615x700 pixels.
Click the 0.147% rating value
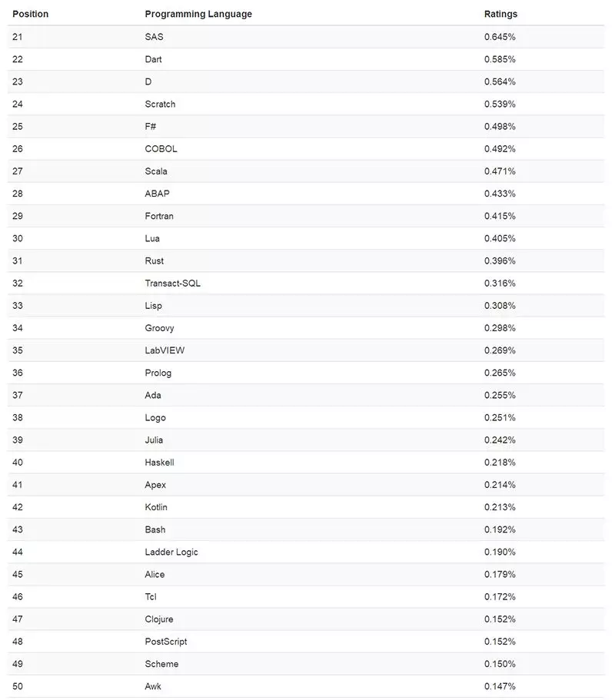tap(500, 686)
